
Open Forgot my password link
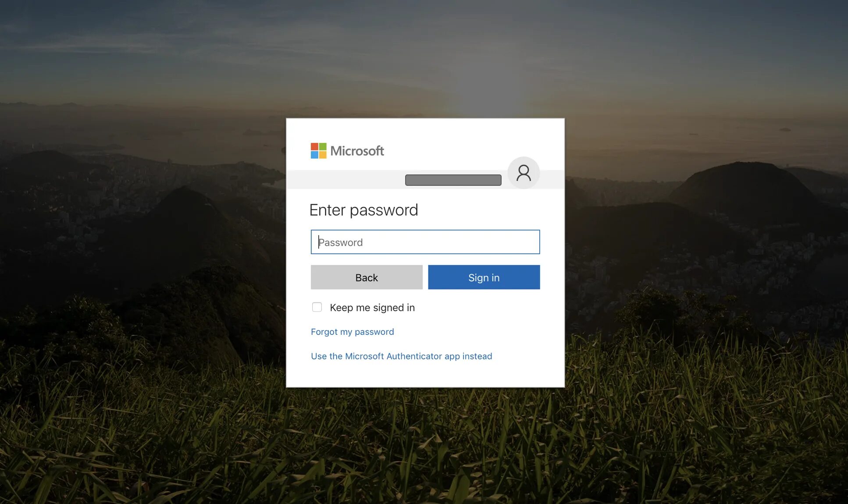352,331
